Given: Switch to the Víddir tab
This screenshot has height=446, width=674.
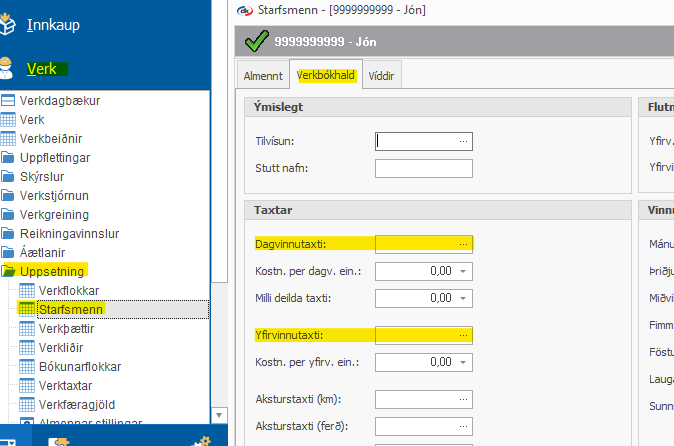Looking at the screenshot, I should click(x=381, y=76).
